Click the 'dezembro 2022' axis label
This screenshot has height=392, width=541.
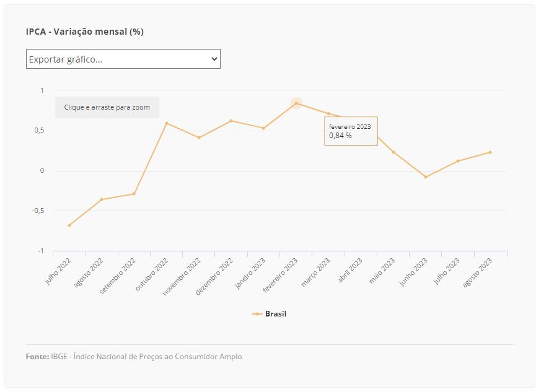tap(214, 276)
